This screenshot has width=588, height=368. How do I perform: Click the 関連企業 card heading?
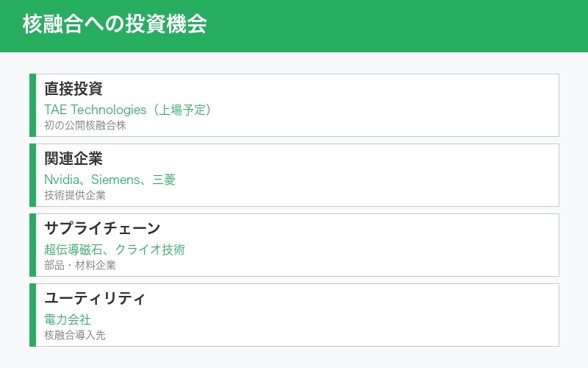73,159
